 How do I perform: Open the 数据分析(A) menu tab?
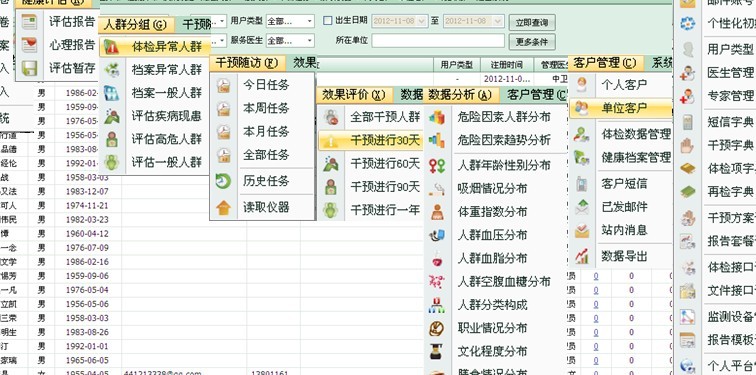tap(460, 95)
